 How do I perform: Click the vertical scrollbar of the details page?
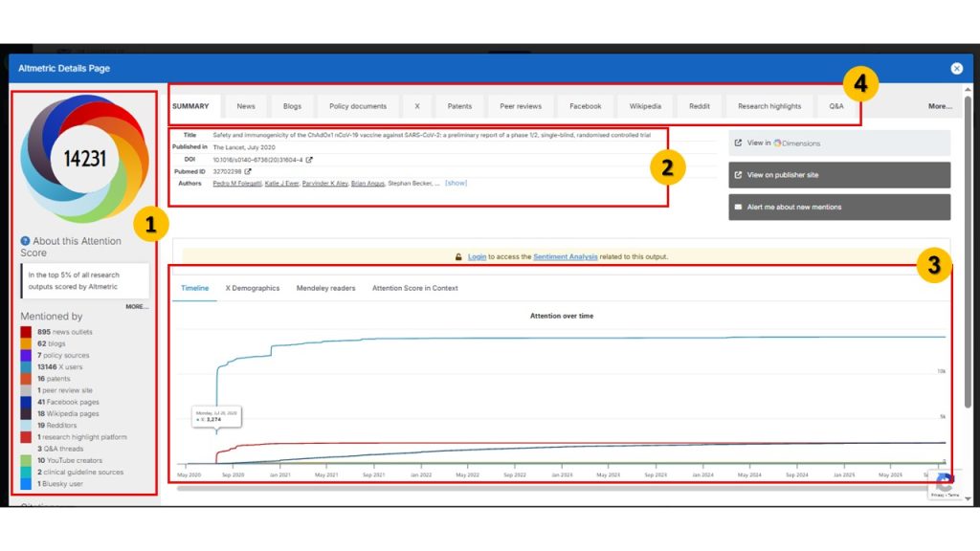click(968, 252)
